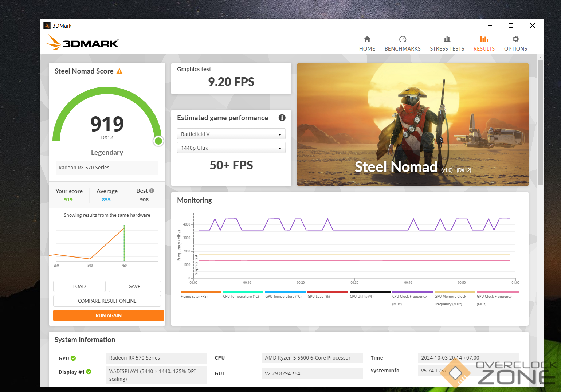
Task: Click the GUI version v2.29.8294 s64 field
Action: pyautogui.click(x=312, y=373)
